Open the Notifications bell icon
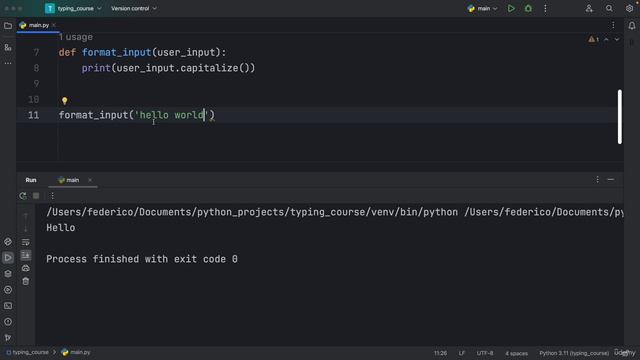Screen dimensions: 640x360 [631, 26]
